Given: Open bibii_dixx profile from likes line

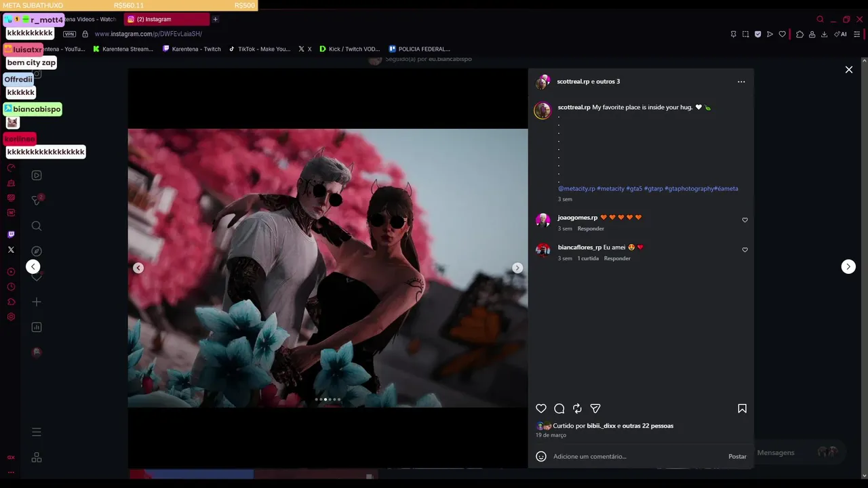Looking at the screenshot, I should [x=601, y=426].
